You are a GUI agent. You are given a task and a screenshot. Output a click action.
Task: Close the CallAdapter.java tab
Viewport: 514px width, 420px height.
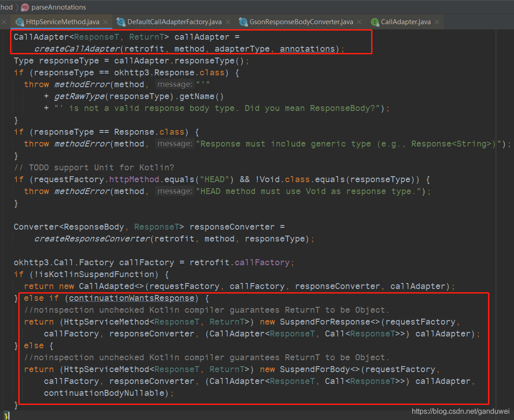tap(437, 22)
